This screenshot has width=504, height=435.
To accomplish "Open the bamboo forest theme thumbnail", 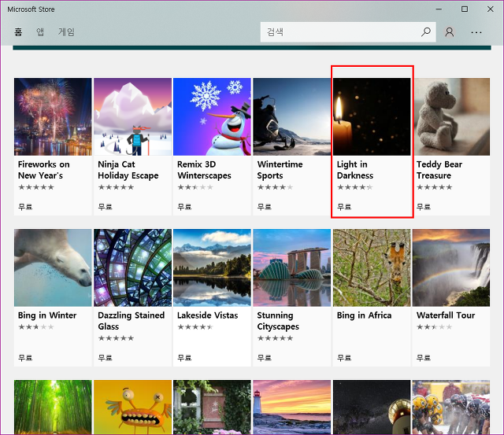I will [x=53, y=407].
